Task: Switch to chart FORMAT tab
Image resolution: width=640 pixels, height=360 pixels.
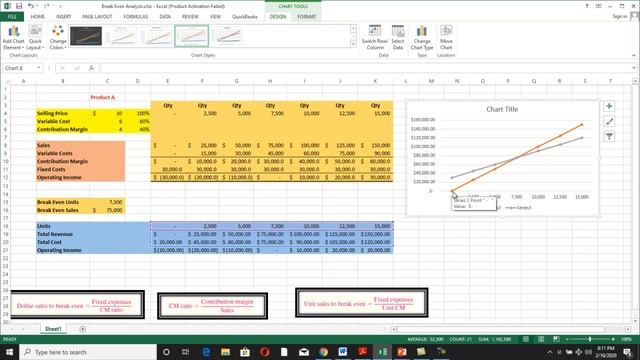Action: pos(307,17)
